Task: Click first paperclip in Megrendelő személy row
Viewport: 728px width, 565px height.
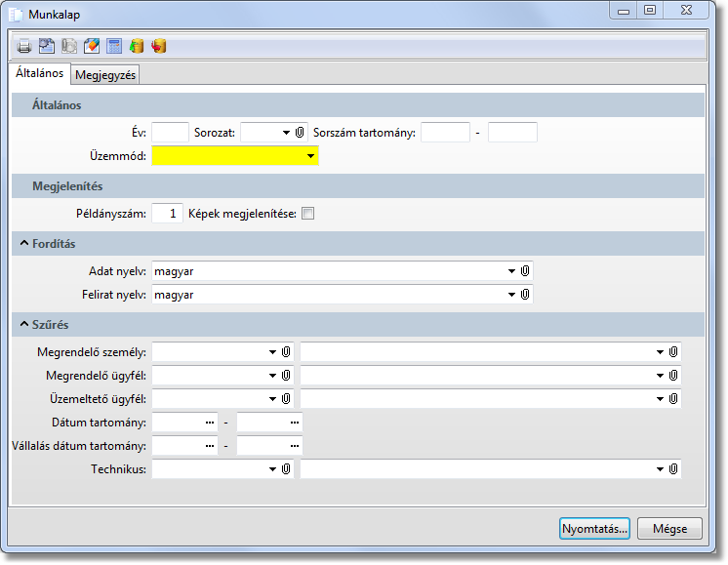Action: [286, 352]
